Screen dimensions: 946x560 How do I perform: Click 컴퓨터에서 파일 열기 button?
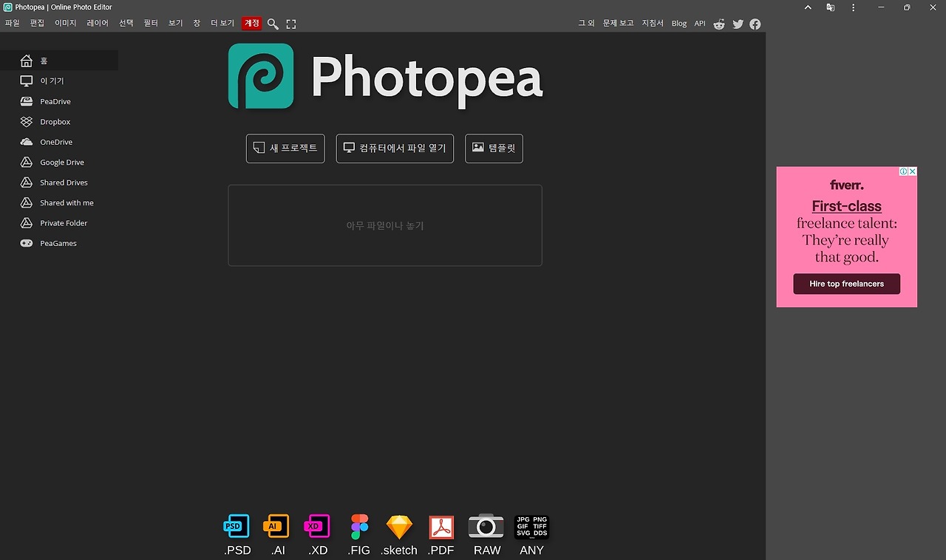[395, 148]
